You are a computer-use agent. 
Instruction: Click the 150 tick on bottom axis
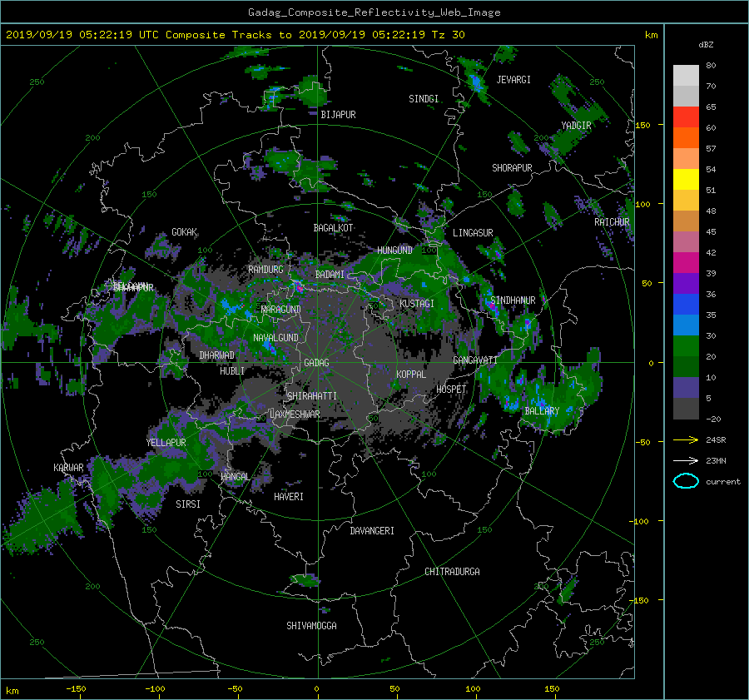coord(552,689)
